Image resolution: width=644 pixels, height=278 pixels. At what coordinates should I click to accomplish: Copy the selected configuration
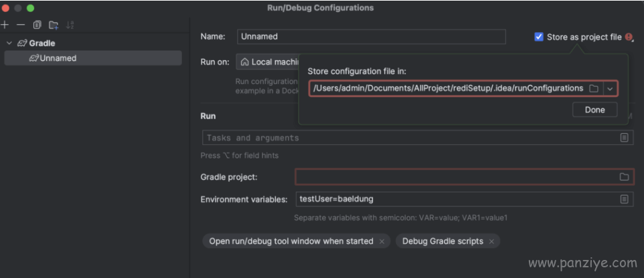coord(37,25)
